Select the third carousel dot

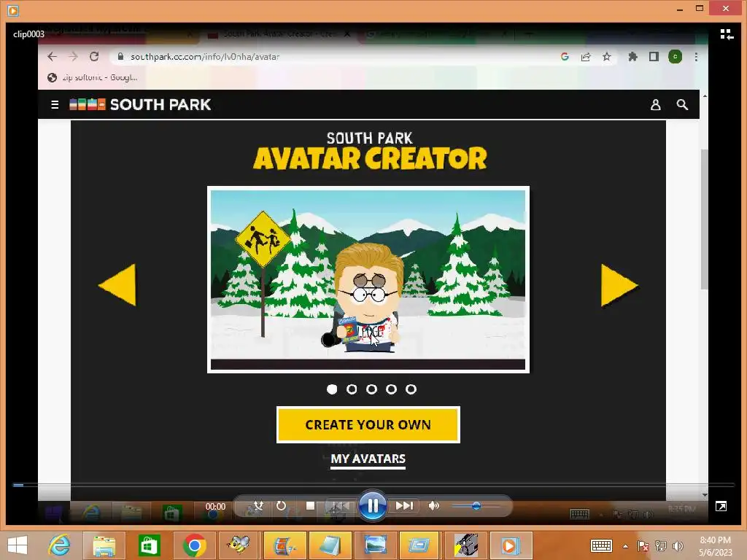371,389
